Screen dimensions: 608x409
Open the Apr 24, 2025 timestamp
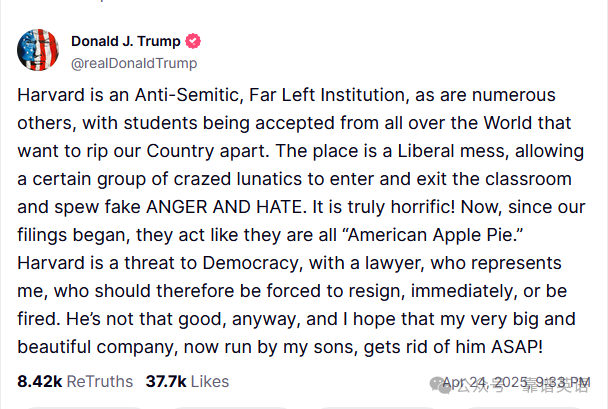tap(516, 382)
